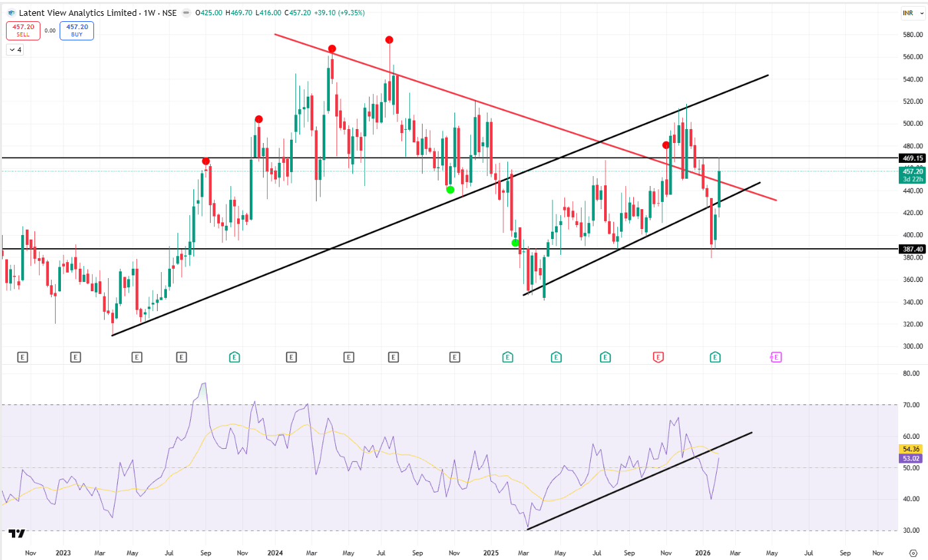
Task: Click the Latent View company logo icon
Action: (11, 13)
